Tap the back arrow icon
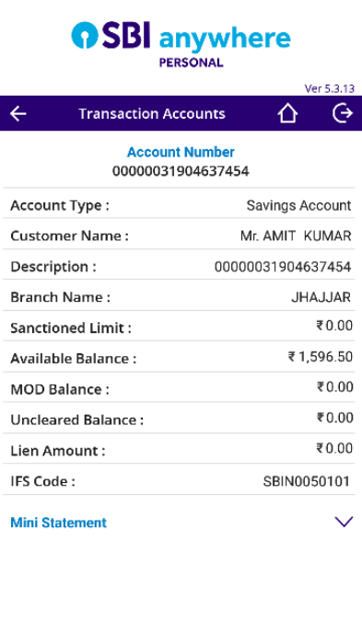This screenshot has width=362, height=644. 18,113
